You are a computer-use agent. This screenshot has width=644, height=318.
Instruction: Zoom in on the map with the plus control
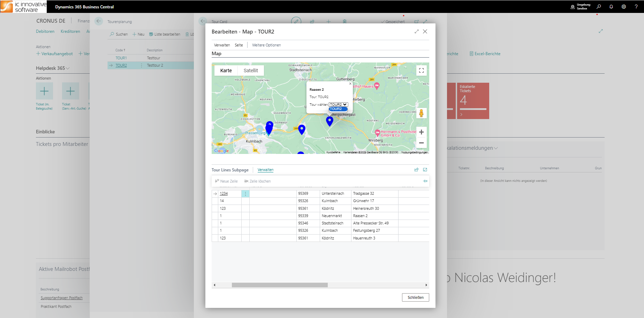[x=421, y=132]
